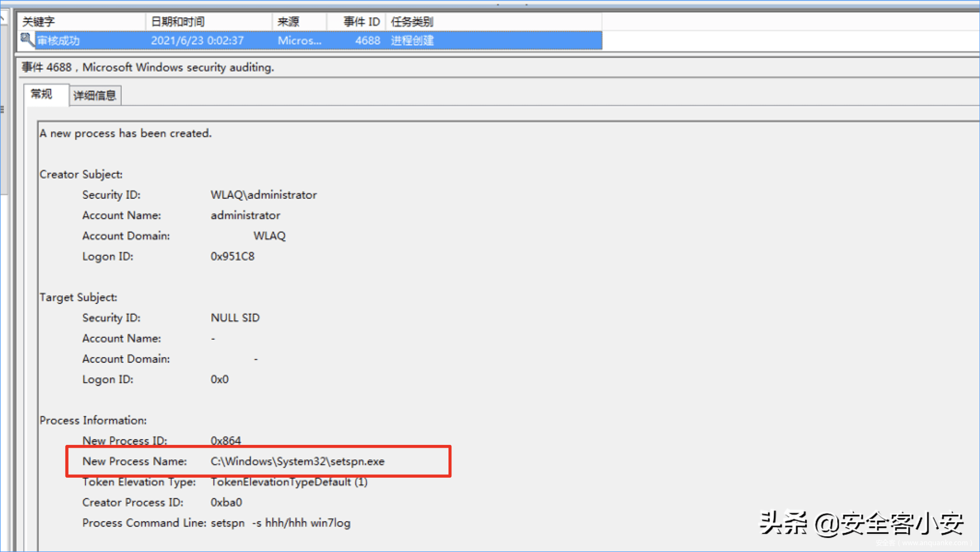Viewport: 980px width, 552px height.
Task: Click the WLAQ\administrator Security ID value
Action: 264,195
